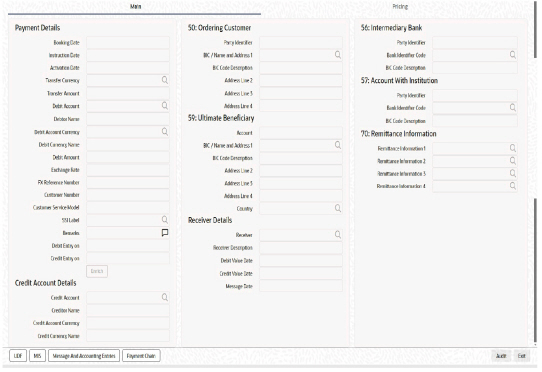
Task: Switch to the Pricing tab
Action: click(400, 7)
